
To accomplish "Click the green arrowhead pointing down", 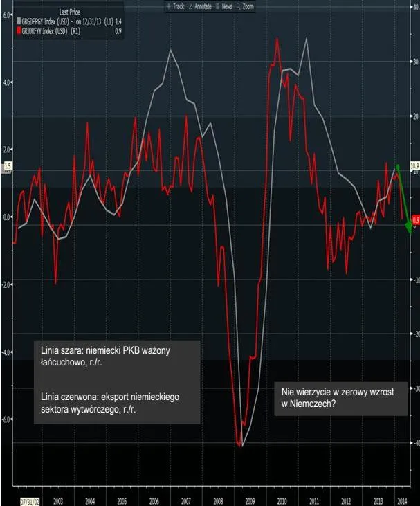I will [x=409, y=226].
